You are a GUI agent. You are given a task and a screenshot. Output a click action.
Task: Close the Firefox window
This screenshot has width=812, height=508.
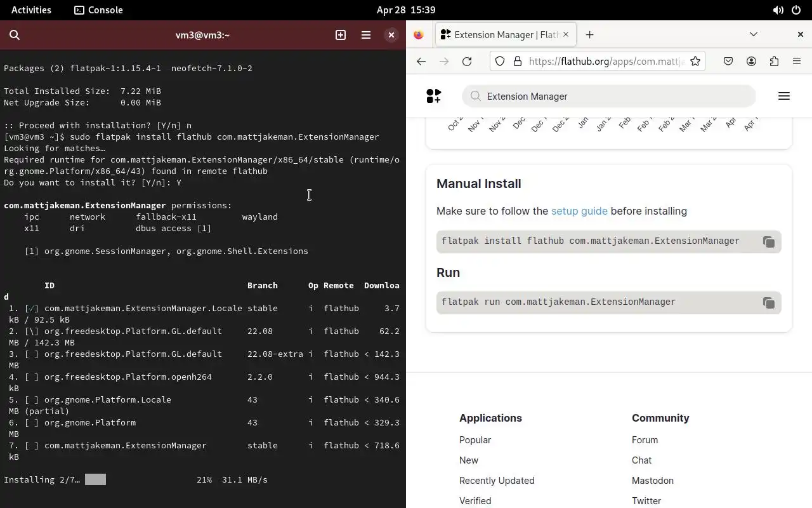click(800, 34)
